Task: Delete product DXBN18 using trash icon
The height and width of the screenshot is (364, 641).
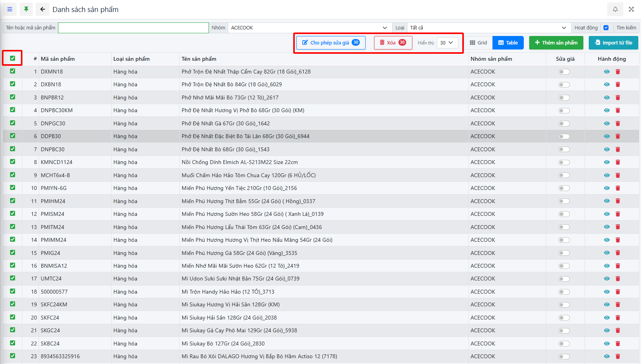Action: [x=618, y=85]
